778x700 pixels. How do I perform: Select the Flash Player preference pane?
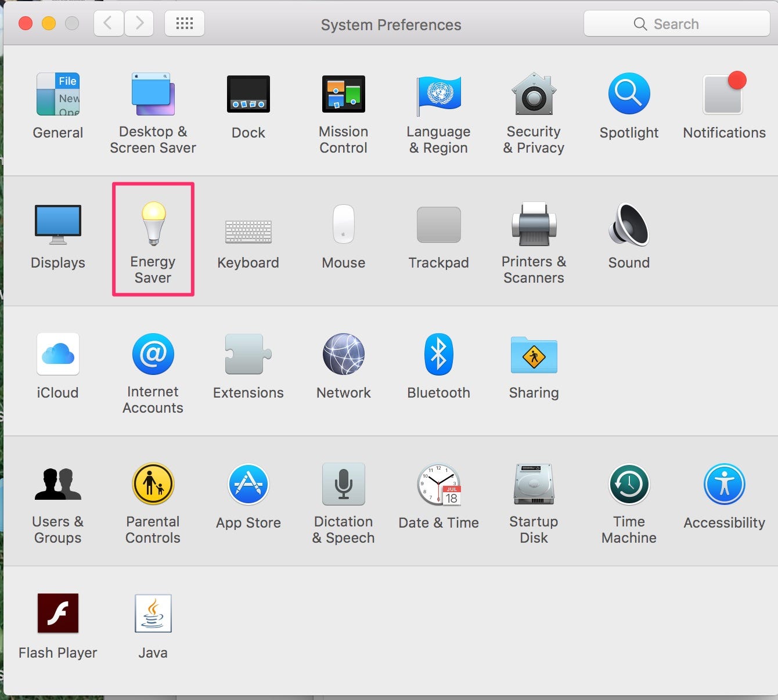click(x=58, y=614)
